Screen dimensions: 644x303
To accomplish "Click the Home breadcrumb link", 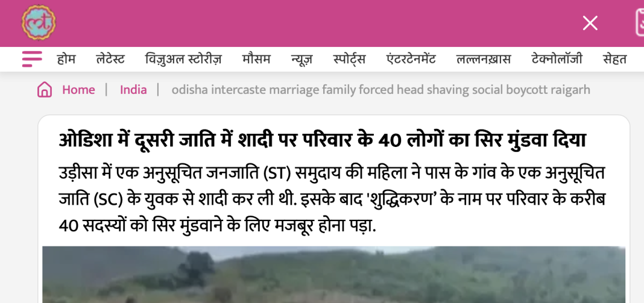I will click(x=78, y=90).
